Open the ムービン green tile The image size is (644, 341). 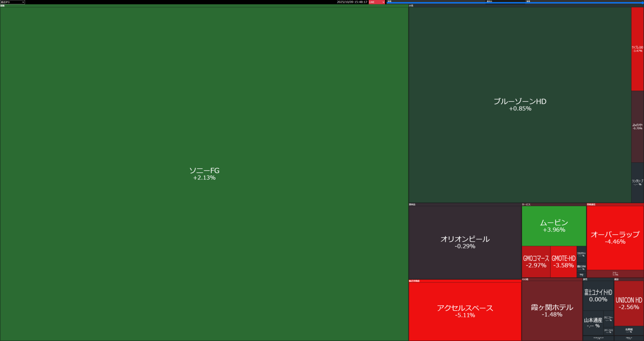pos(554,226)
